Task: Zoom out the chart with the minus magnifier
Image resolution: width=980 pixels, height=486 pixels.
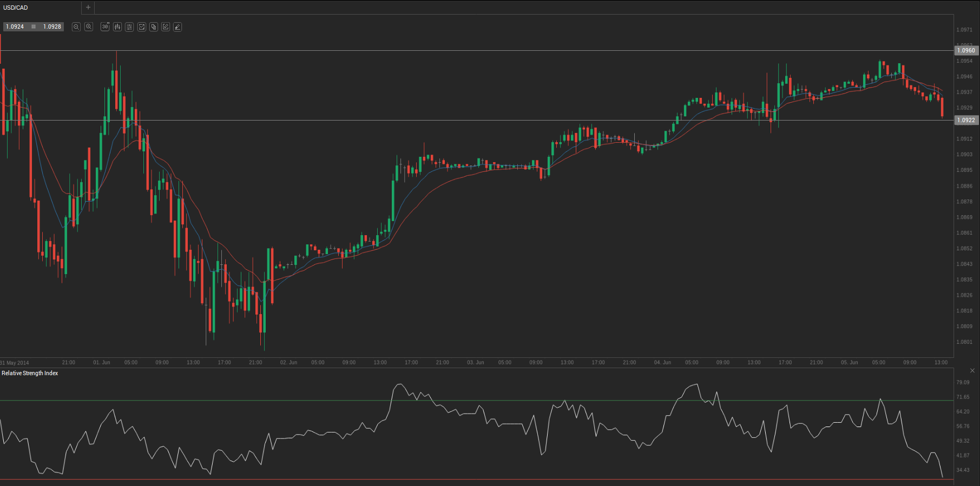Action: (x=76, y=26)
